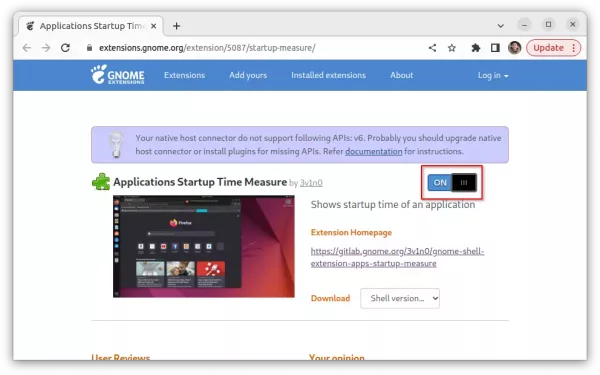Viewport: 600px width, 375px height.
Task: Open the tab search chevron
Action: 501,26
